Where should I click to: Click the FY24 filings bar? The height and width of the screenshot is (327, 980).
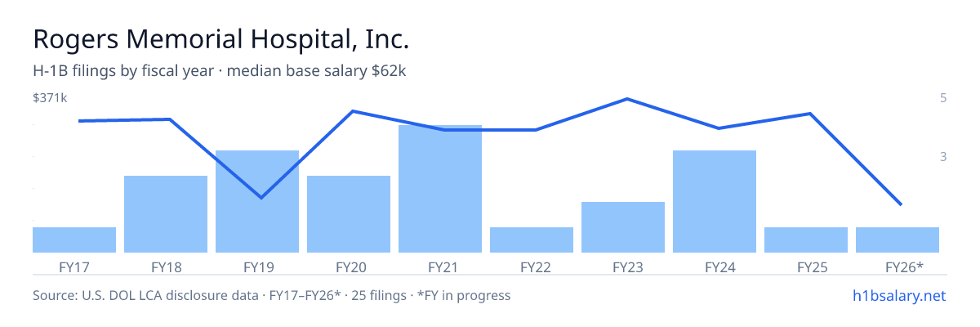point(715,201)
